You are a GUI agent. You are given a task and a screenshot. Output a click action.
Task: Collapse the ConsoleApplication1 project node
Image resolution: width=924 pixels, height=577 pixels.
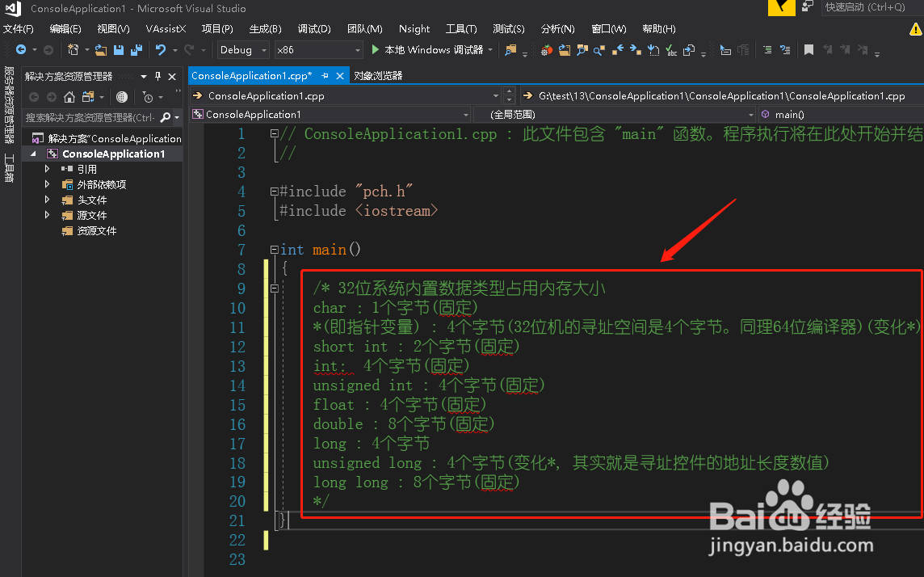34,154
